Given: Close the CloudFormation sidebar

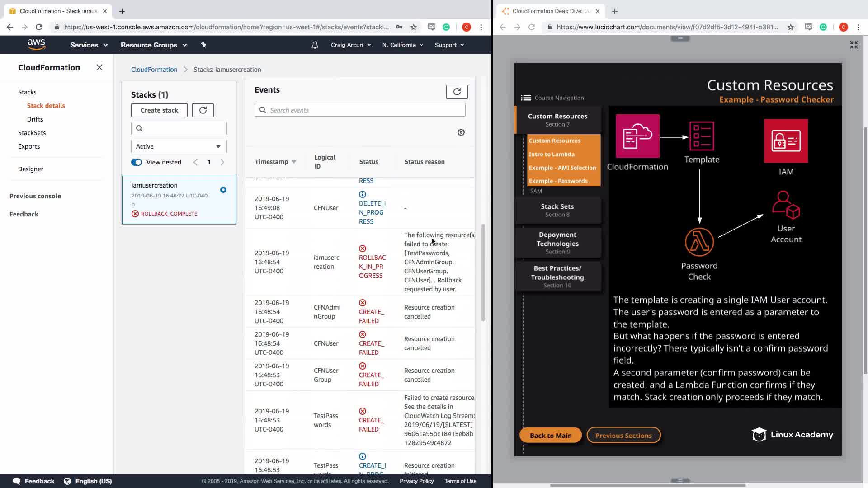Looking at the screenshot, I should [99, 67].
